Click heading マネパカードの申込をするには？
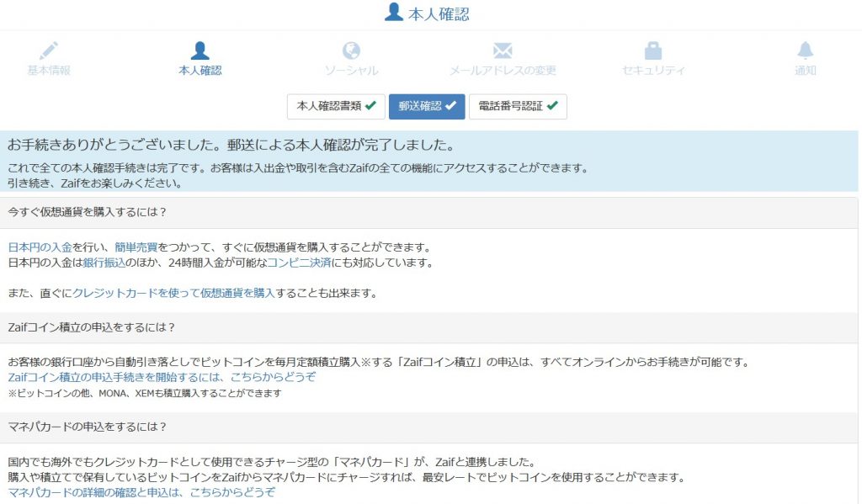 click(87, 427)
